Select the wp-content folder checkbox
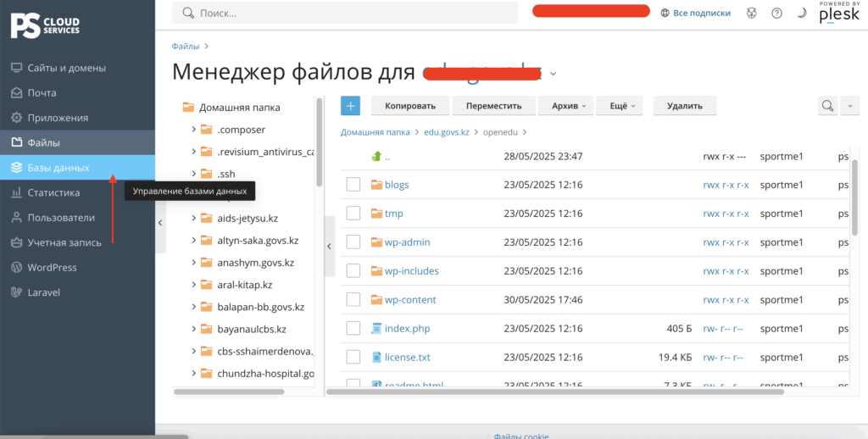The width and height of the screenshot is (868, 439). point(353,300)
